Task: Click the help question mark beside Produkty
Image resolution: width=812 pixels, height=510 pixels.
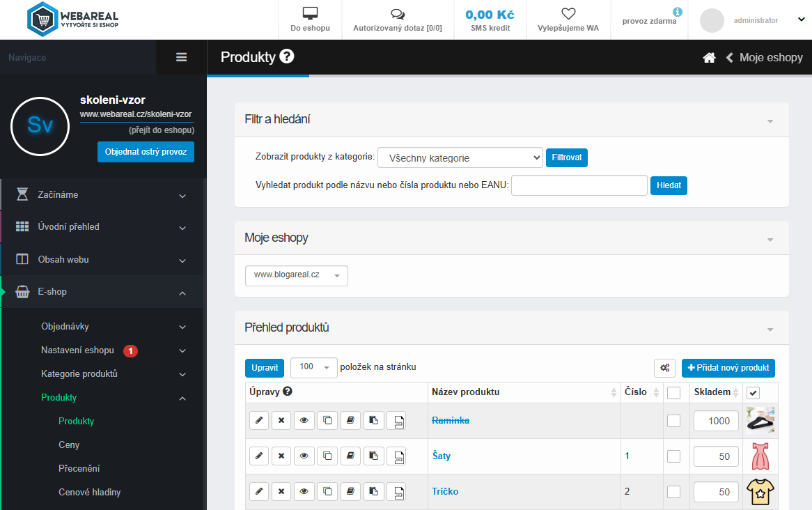Action: (287, 56)
